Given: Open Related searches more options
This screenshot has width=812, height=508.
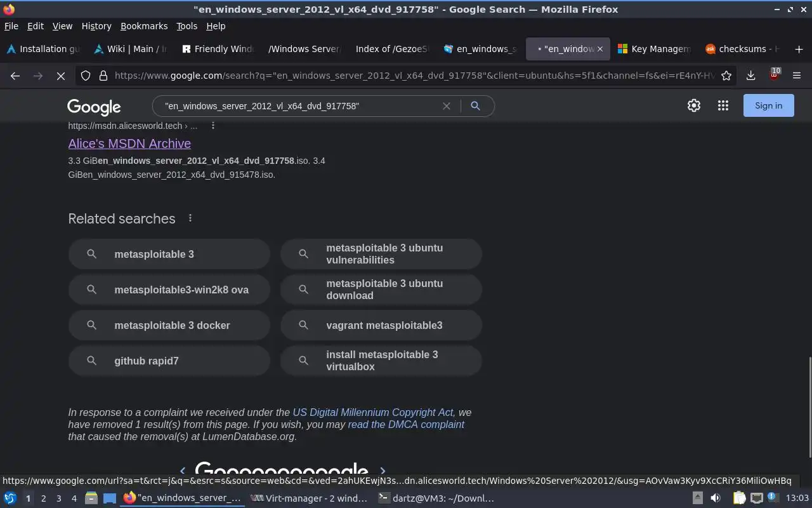Looking at the screenshot, I should pyautogui.click(x=190, y=218).
